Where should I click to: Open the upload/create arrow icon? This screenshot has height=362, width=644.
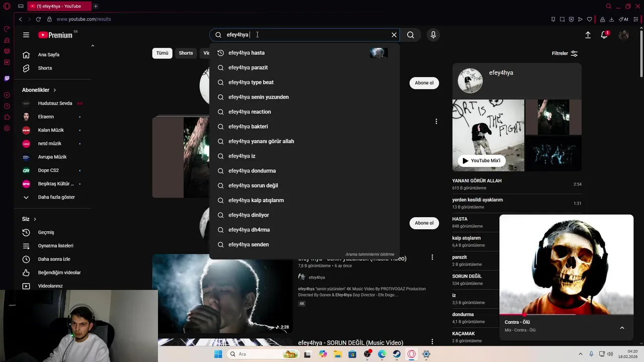click(588, 35)
